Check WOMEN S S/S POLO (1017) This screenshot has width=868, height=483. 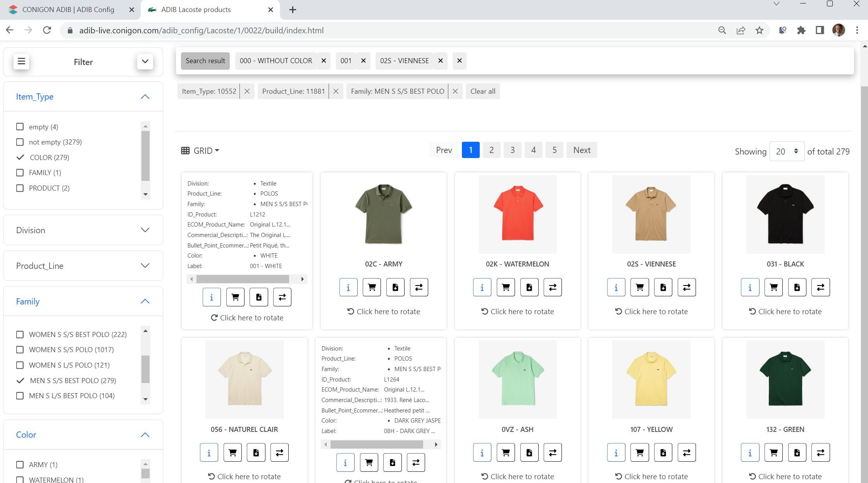tap(20, 349)
